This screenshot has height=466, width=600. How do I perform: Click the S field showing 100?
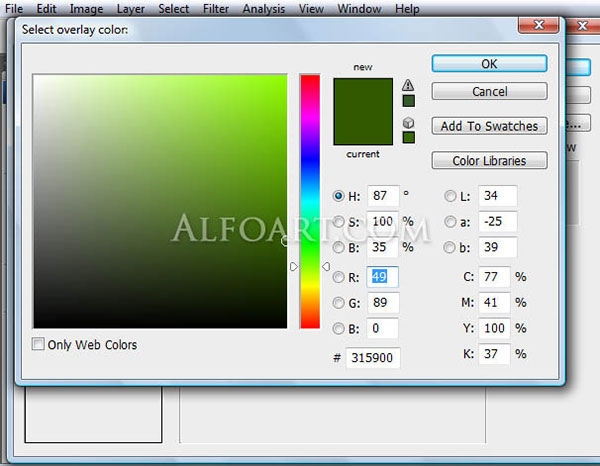(x=383, y=222)
